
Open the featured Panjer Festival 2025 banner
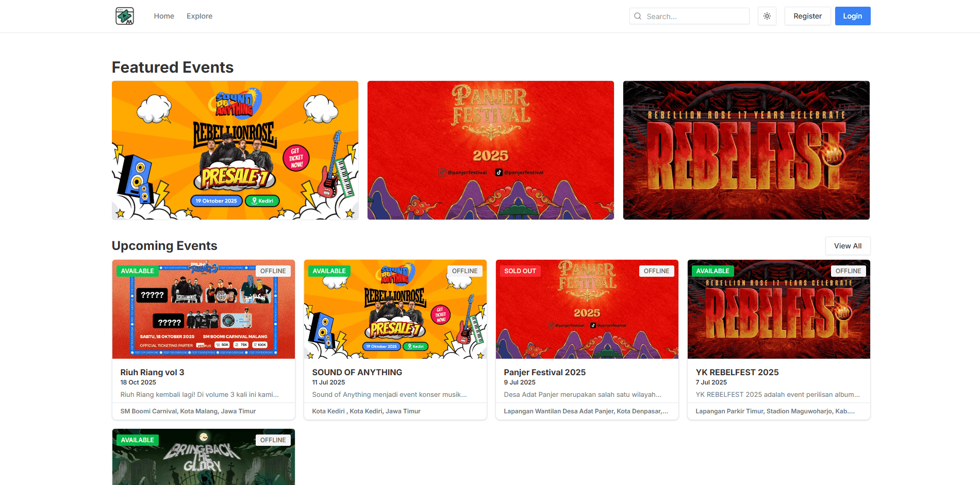490,150
